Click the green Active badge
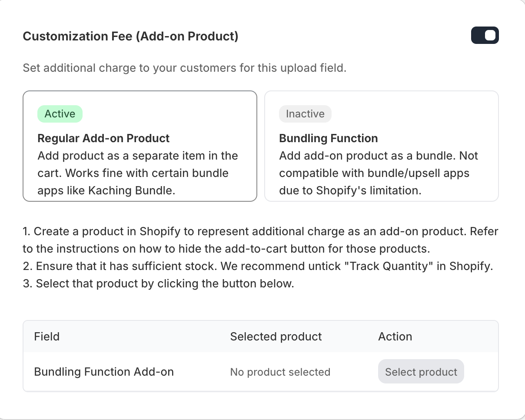The height and width of the screenshot is (420, 525). click(x=60, y=114)
